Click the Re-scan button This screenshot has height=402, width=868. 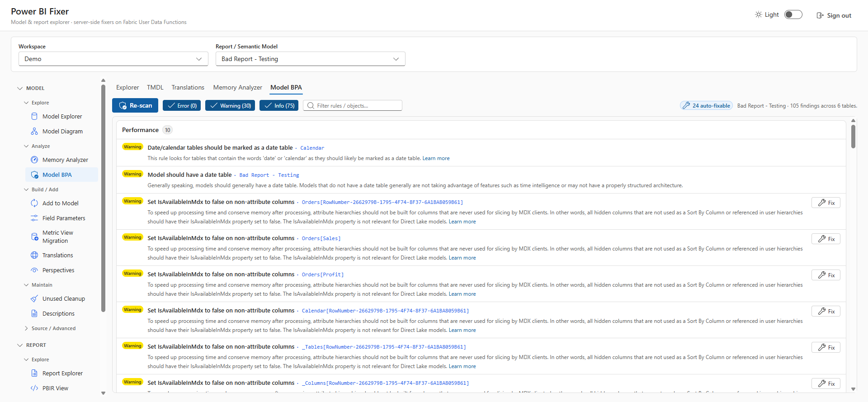point(135,106)
